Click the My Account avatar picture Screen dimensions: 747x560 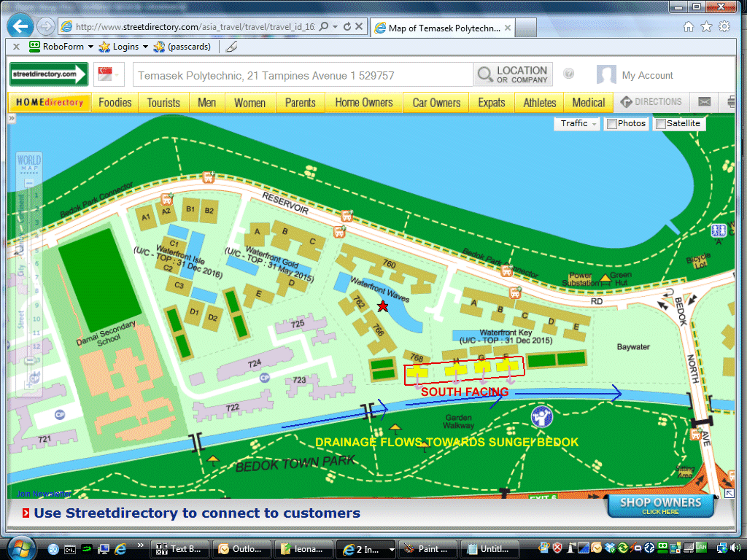[x=606, y=75]
